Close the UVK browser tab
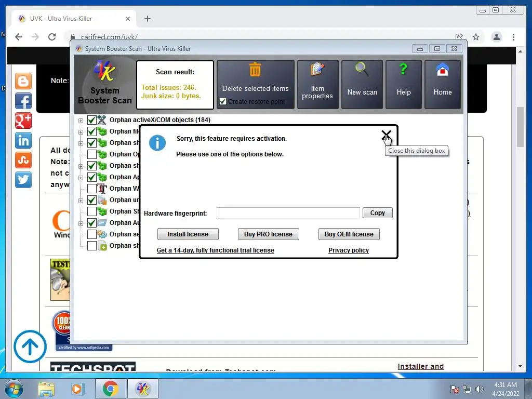Screen dimensions: 532x399 128,19
